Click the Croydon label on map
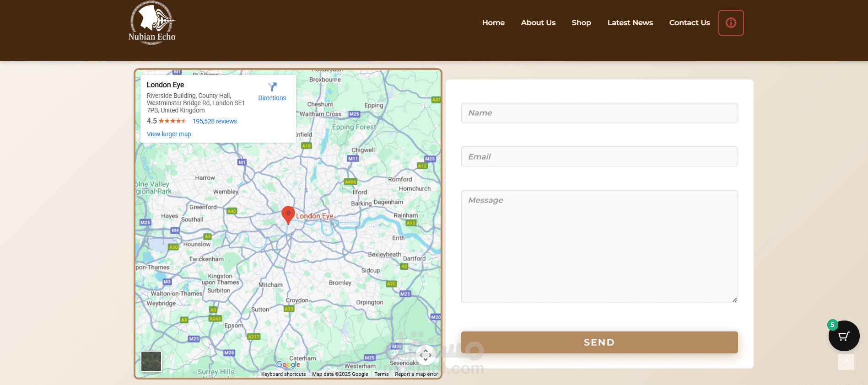 click(297, 300)
